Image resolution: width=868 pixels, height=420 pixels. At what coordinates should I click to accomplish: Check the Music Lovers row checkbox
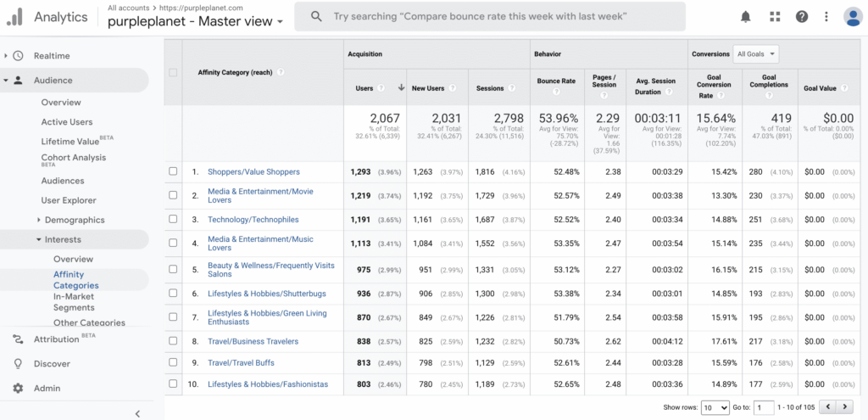(x=173, y=243)
